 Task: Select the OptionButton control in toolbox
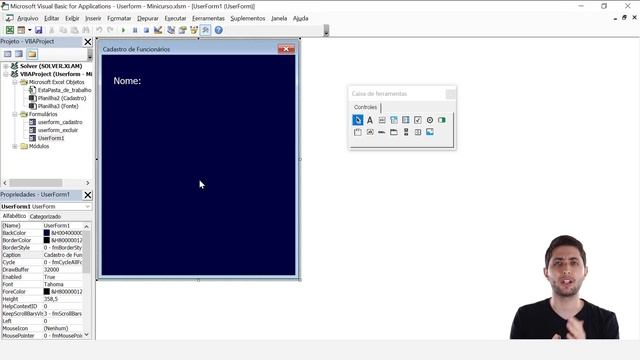click(x=430, y=120)
